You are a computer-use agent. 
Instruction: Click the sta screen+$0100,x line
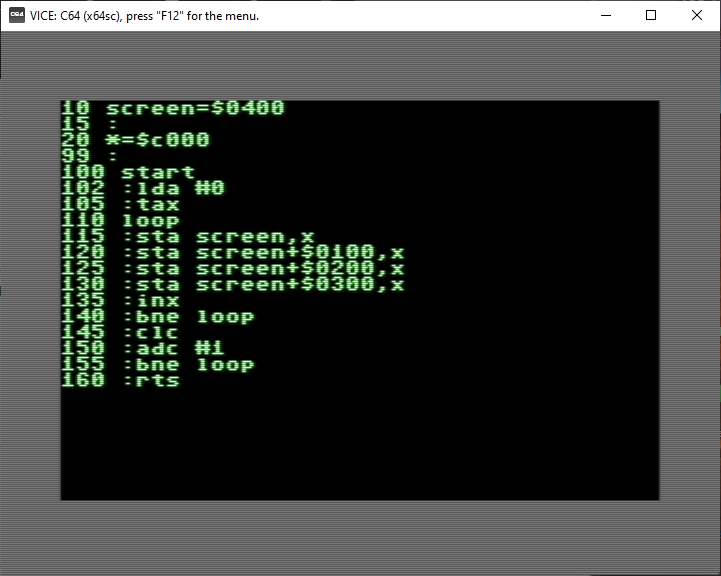[x=263, y=252]
